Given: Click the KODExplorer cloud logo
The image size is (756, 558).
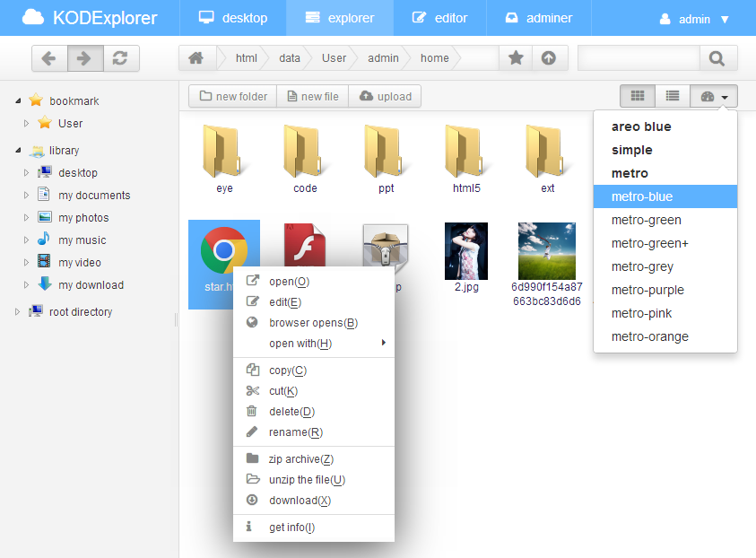Looking at the screenshot, I should [x=31, y=18].
